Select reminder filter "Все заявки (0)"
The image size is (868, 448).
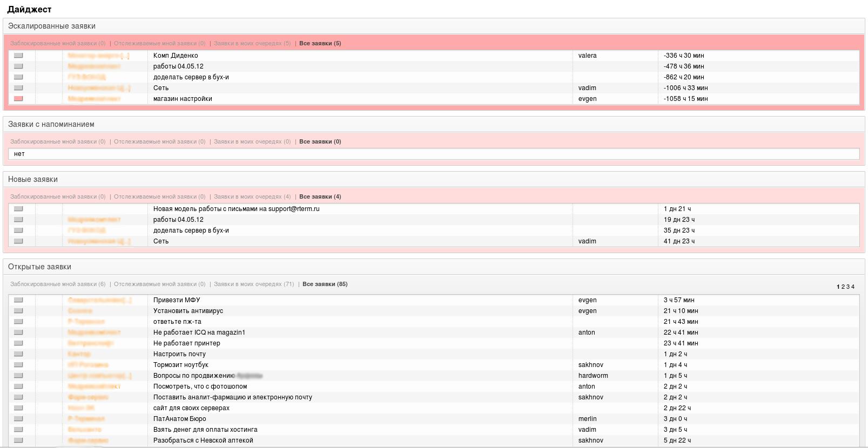pyautogui.click(x=320, y=142)
